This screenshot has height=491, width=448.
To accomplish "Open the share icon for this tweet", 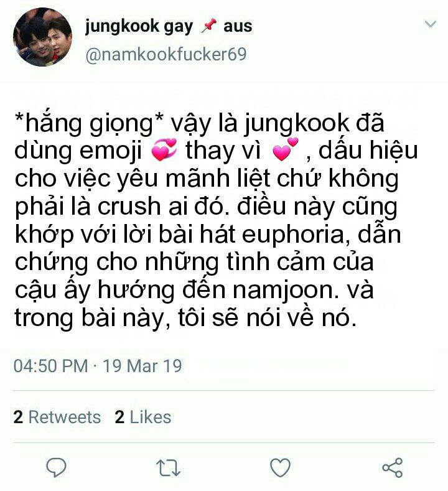I will pos(392,467).
